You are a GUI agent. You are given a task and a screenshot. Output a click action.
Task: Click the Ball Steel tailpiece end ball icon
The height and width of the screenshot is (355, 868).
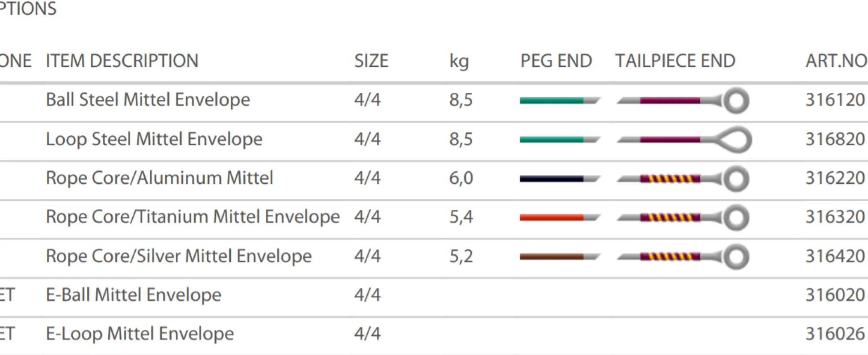coord(736,101)
